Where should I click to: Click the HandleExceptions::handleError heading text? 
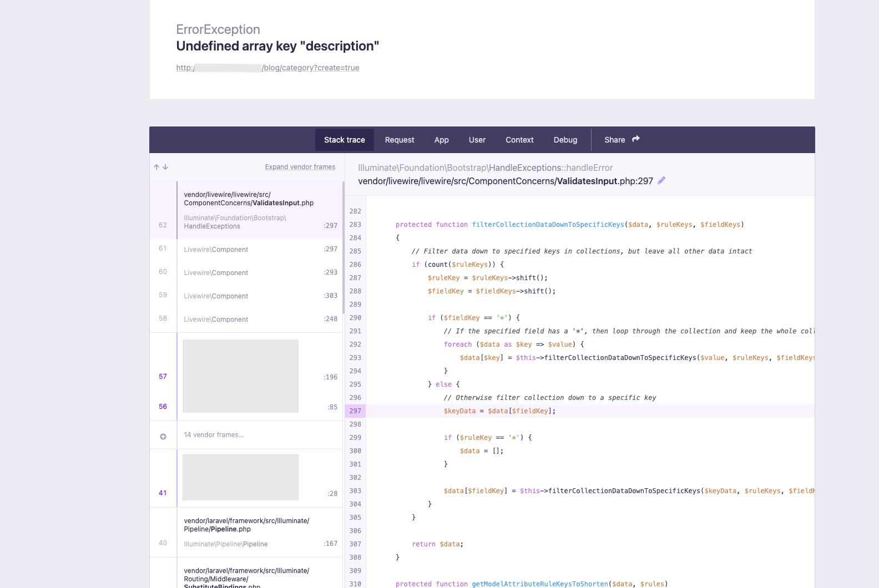coord(486,168)
